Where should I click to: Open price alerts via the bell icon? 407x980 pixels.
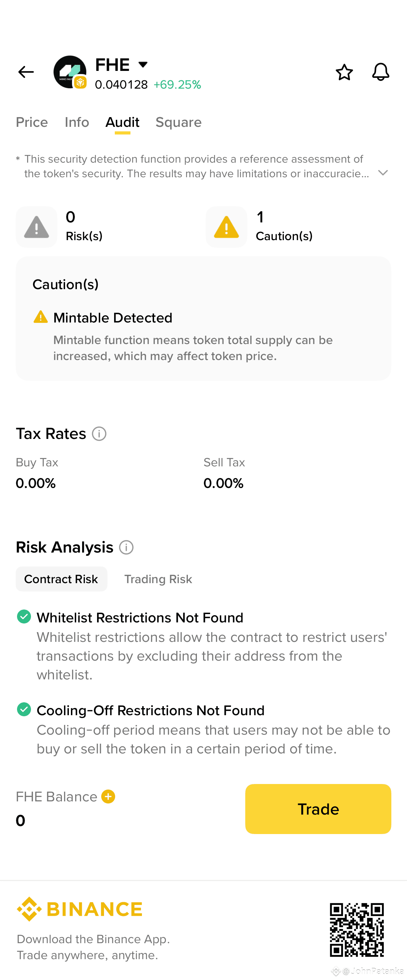click(x=381, y=72)
